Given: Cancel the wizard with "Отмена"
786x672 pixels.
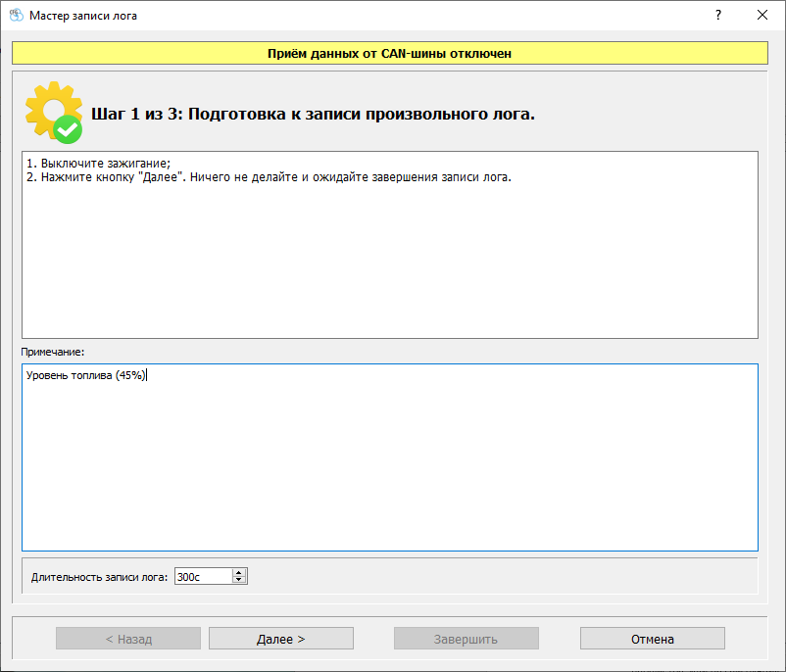Looking at the screenshot, I should 652,639.
